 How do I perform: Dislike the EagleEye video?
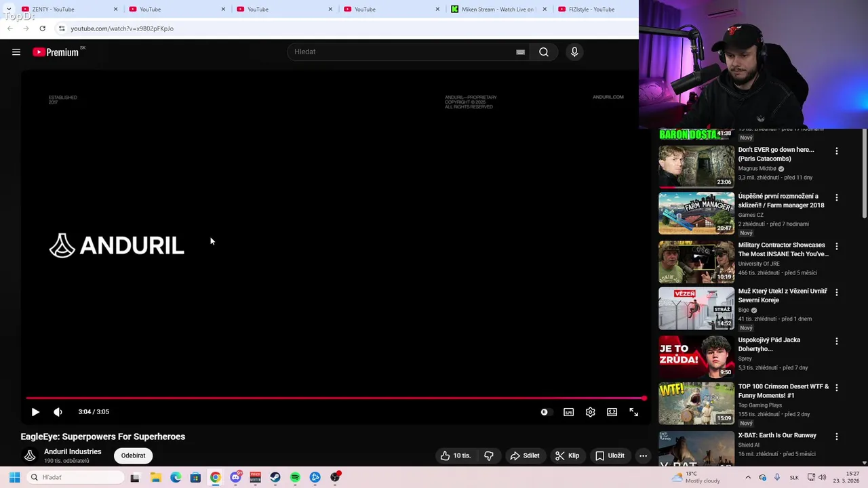point(488,455)
